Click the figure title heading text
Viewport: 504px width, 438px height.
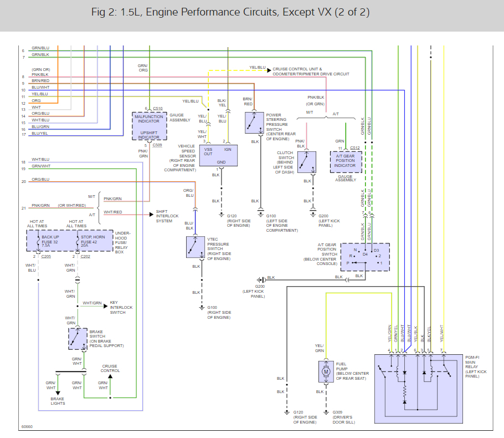230,12
